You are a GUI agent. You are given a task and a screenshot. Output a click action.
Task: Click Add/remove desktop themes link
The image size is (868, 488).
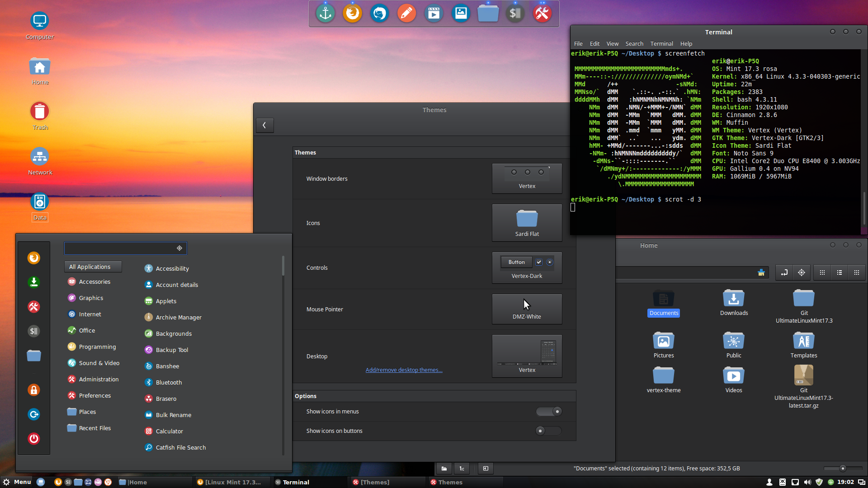(404, 370)
